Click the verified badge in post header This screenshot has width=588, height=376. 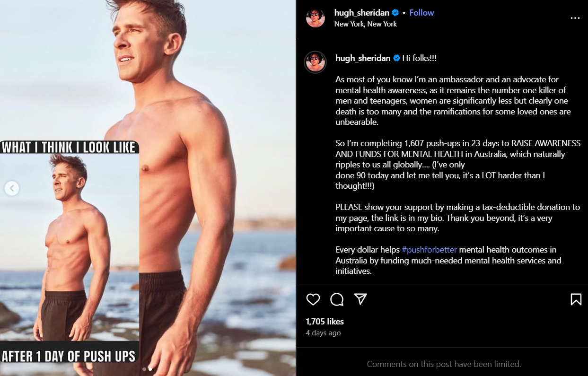[395, 13]
